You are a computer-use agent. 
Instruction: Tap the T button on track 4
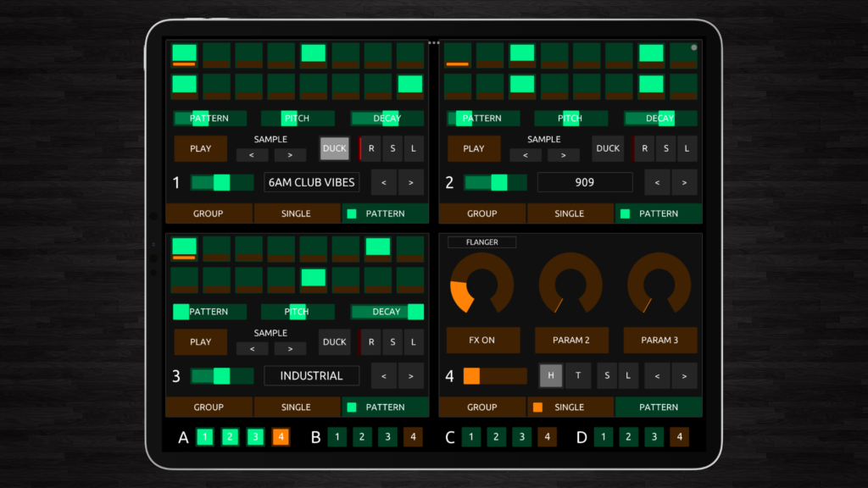tap(578, 375)
